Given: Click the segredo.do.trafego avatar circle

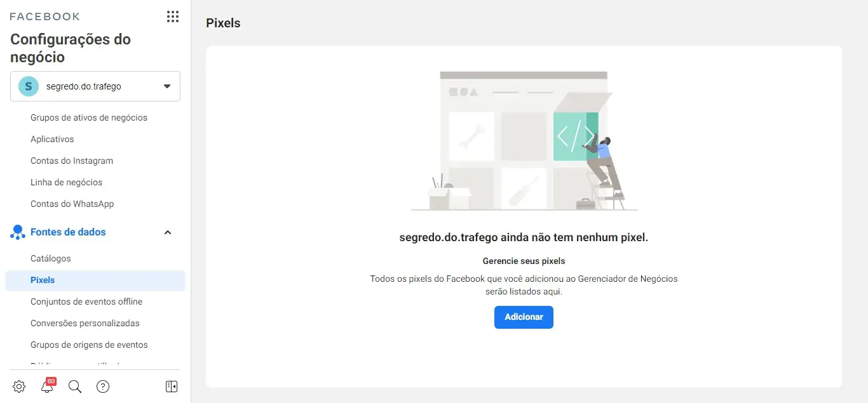Looking at the screenshot, I should click(27, 86).
